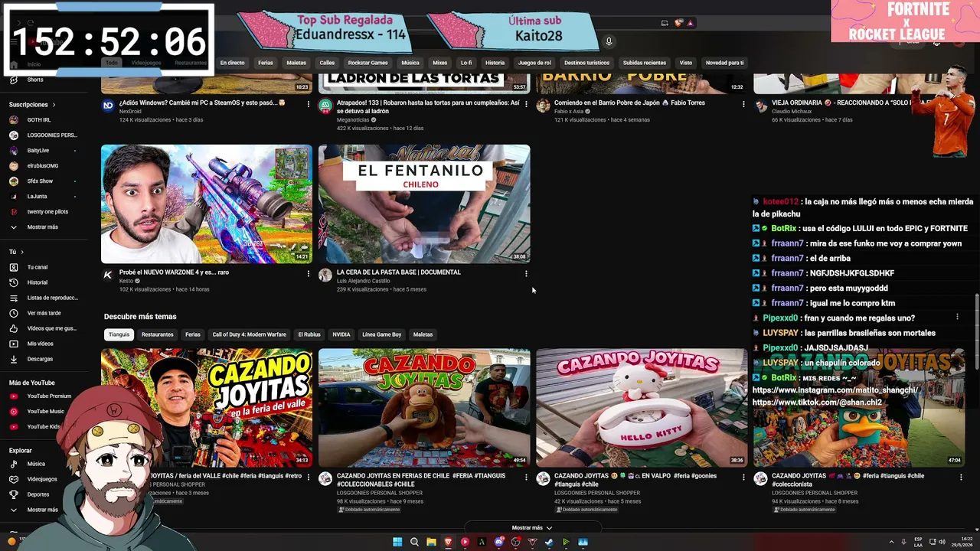Viewport: 980px width, 551px height.
Task: Explore Deportes category in sidebar
Action: (38, 494)
